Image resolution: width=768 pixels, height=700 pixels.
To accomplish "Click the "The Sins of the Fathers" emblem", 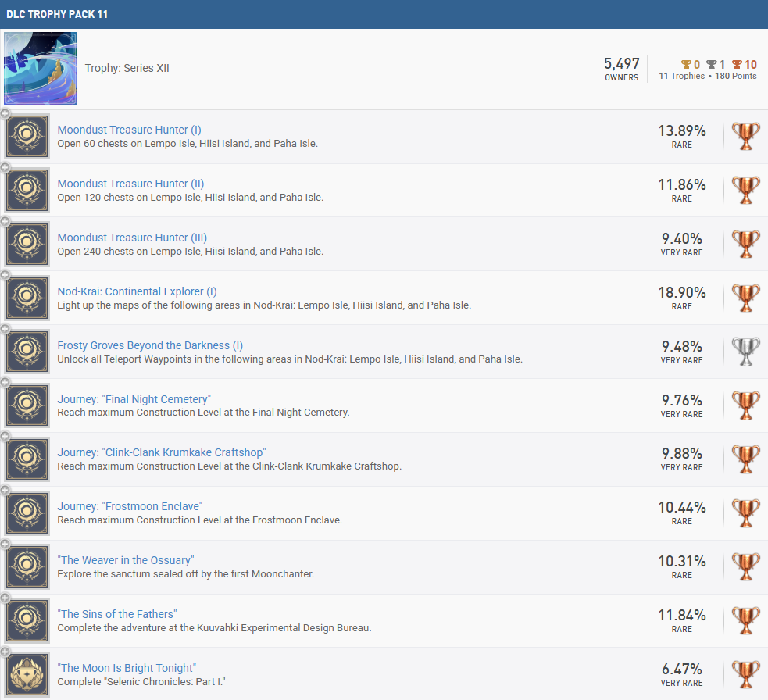I will [x=27, y=620].
